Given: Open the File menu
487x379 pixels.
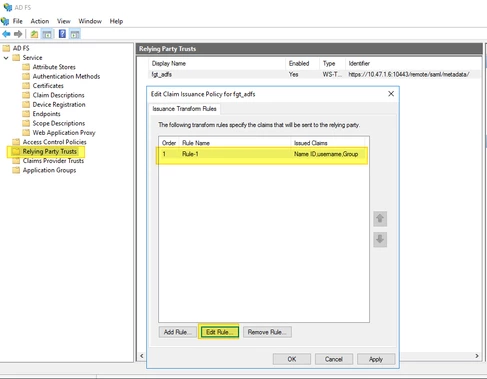Looking at the screenshot, I should pos(18,21).
